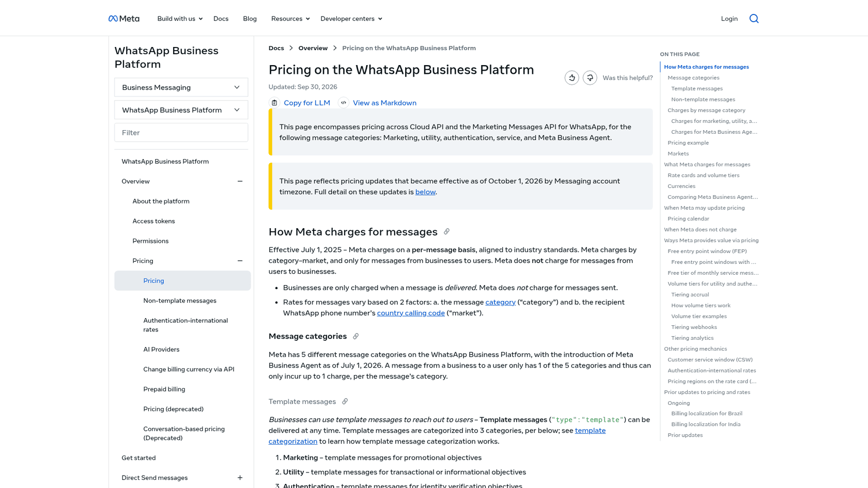868x488 pixels.
Task: Click the Copy for LLM clipboard icon
Action: (274, 103)
